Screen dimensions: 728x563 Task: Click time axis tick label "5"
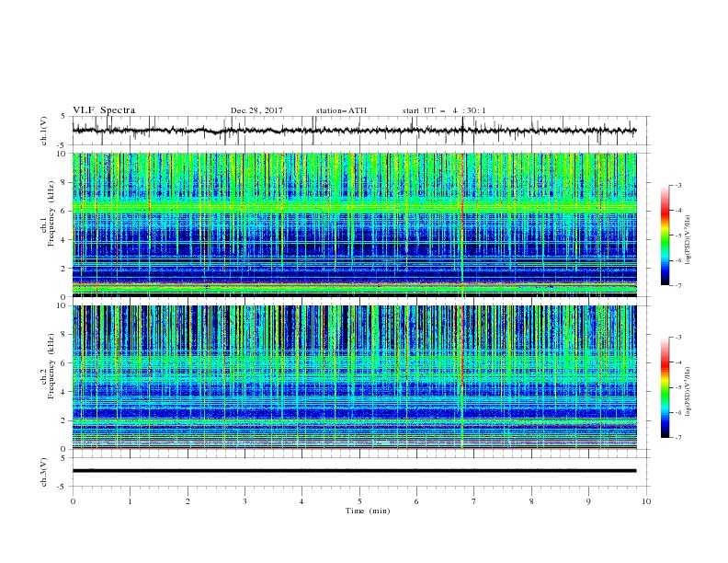pos(359,501)
